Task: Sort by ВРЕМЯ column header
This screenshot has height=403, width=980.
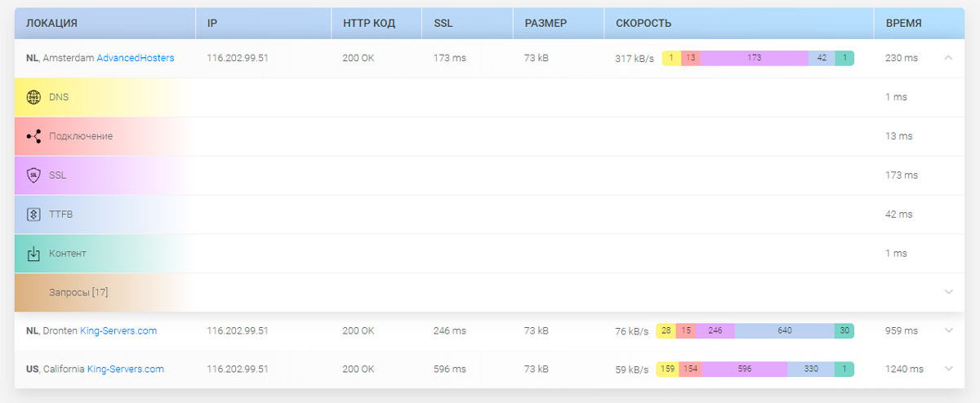Action: [x=903, y=24]
